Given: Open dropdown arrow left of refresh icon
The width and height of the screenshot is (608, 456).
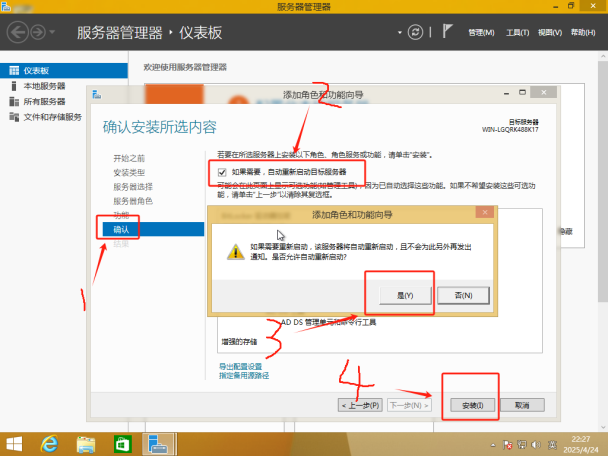Looking at the screenshot, I should [400, 33].
